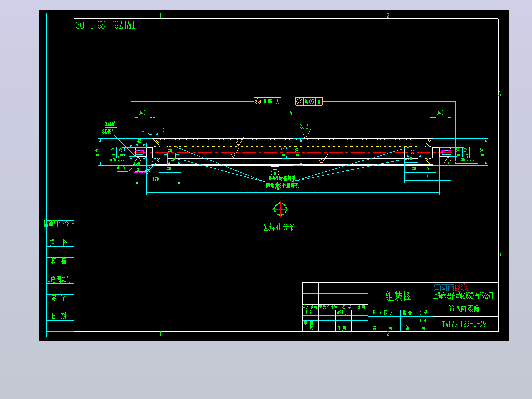Click the detail I label
The width and height of the screenshot is (532, 399).
[143, 129]
